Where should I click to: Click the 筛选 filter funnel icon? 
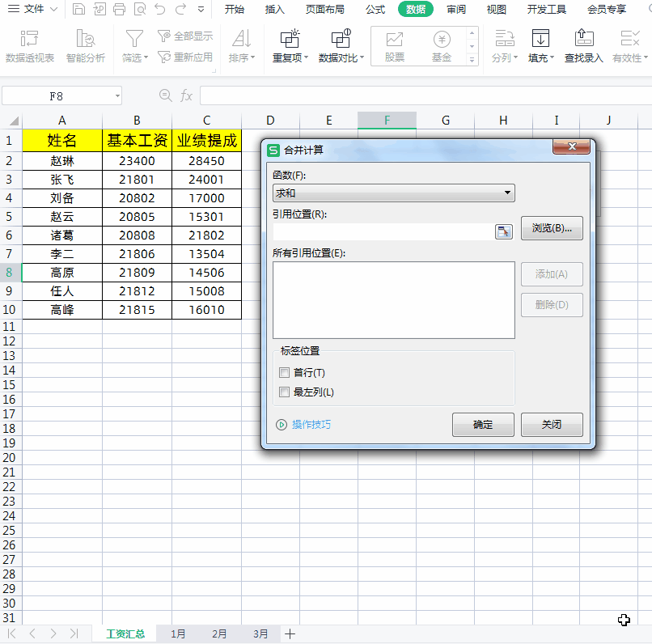134,39
